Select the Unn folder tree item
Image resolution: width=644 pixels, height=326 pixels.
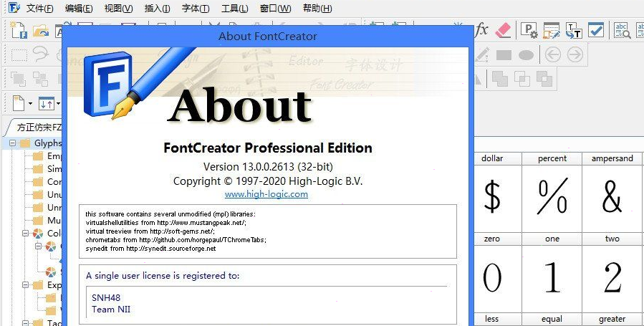(47, 207)
